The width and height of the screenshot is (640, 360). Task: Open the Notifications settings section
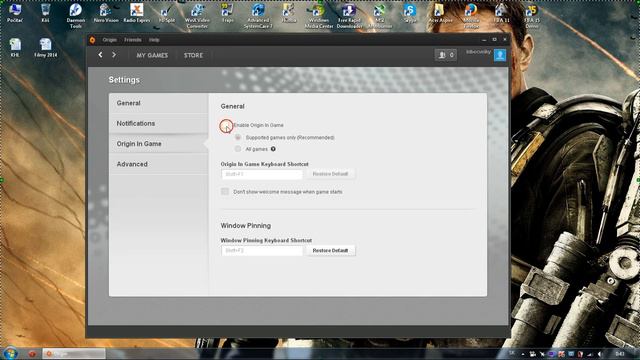coord(159,123)
